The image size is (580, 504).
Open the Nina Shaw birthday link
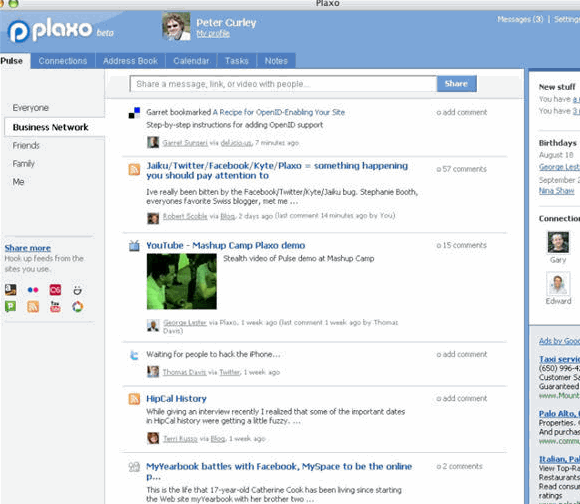[557, 191]
